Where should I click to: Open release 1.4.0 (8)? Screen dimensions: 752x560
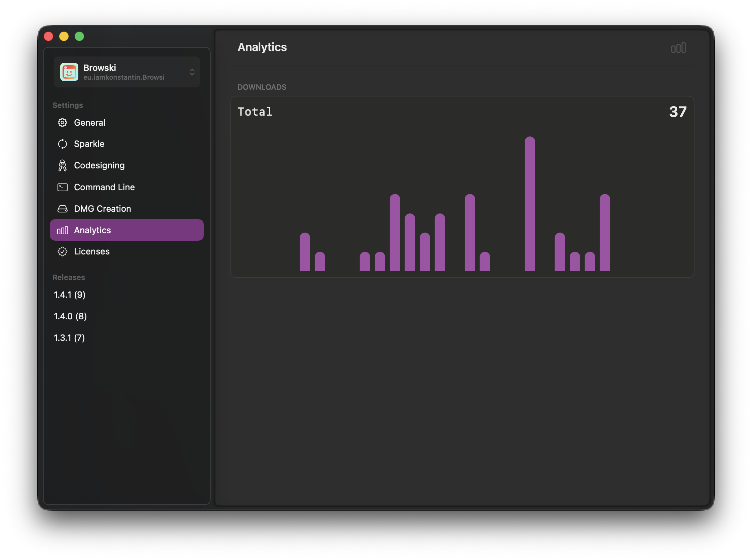tap(70, 316)
